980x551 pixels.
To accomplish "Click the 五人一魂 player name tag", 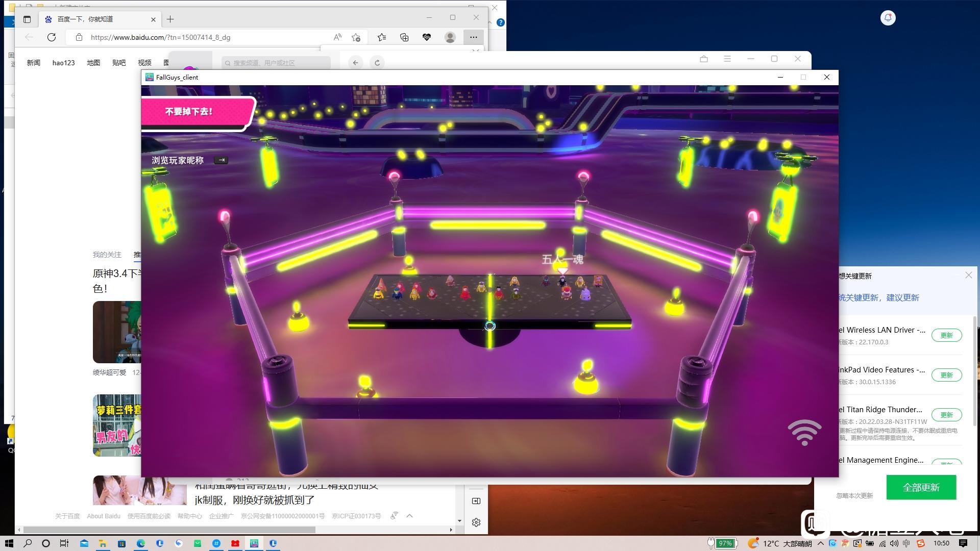I will (x=562, y=260).
